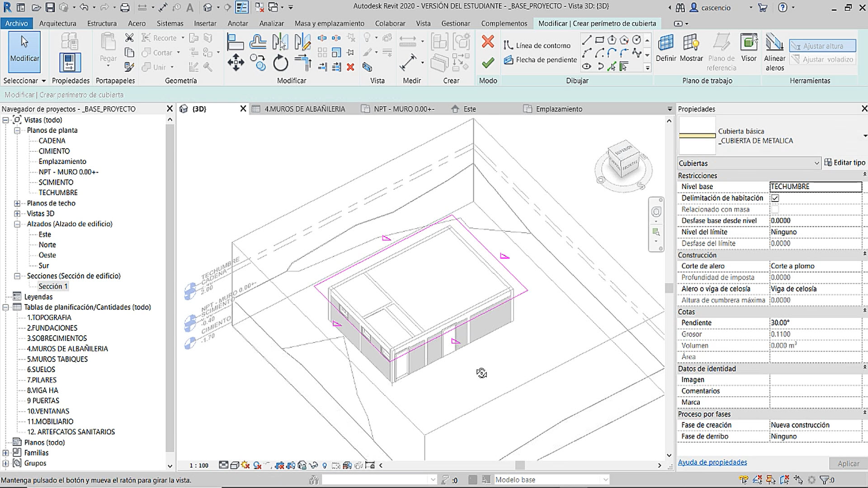
Task: Collapse the Restricciones properties section
Action: [864, 175]
